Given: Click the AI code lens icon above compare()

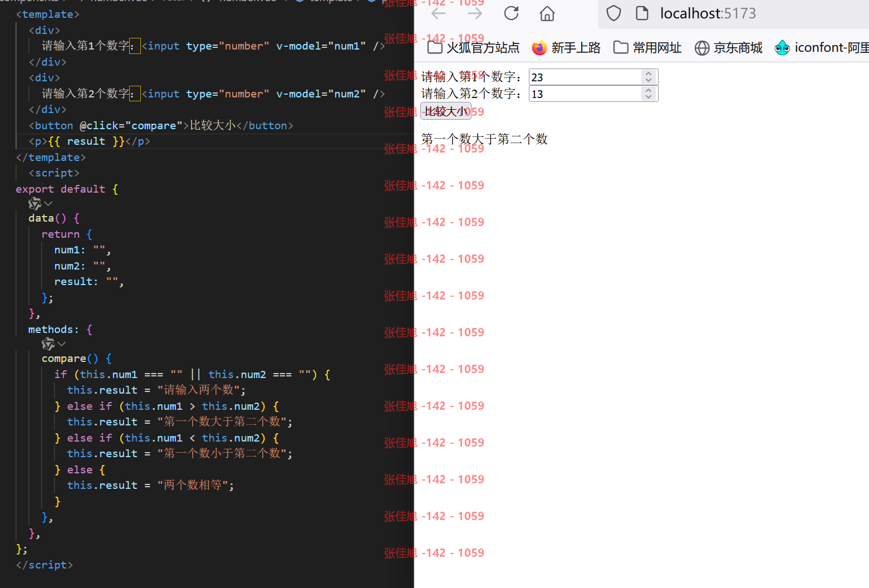Looking at the screenshot, I should pos(48,344).
